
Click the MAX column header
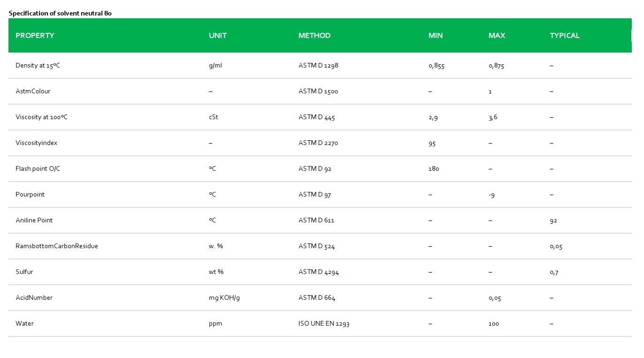pyautogui.click(x=497, y=36)
